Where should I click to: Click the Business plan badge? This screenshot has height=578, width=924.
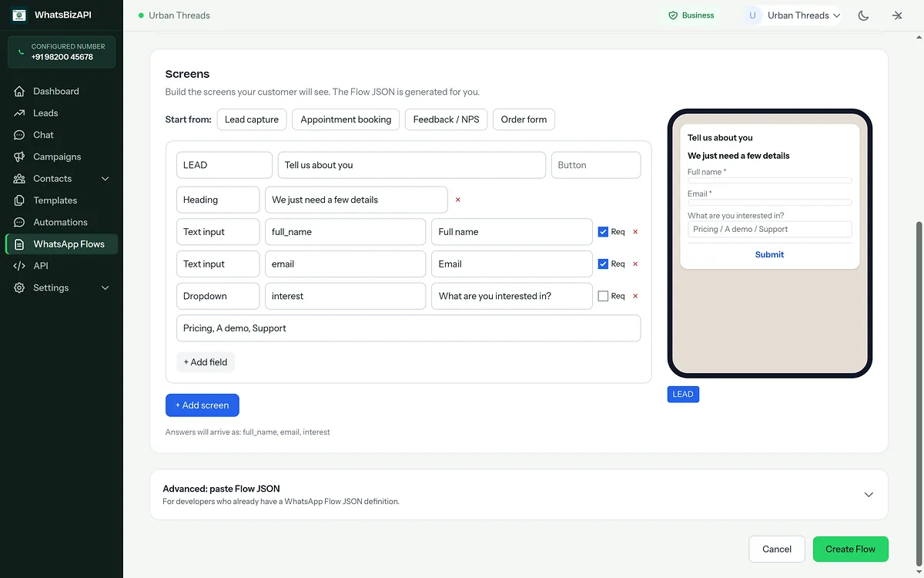pos(691,15)
